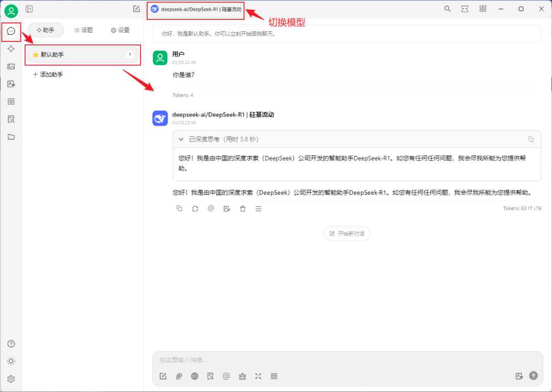
Task: Open the painting image sidebar icon
Action: click(11, 66)
